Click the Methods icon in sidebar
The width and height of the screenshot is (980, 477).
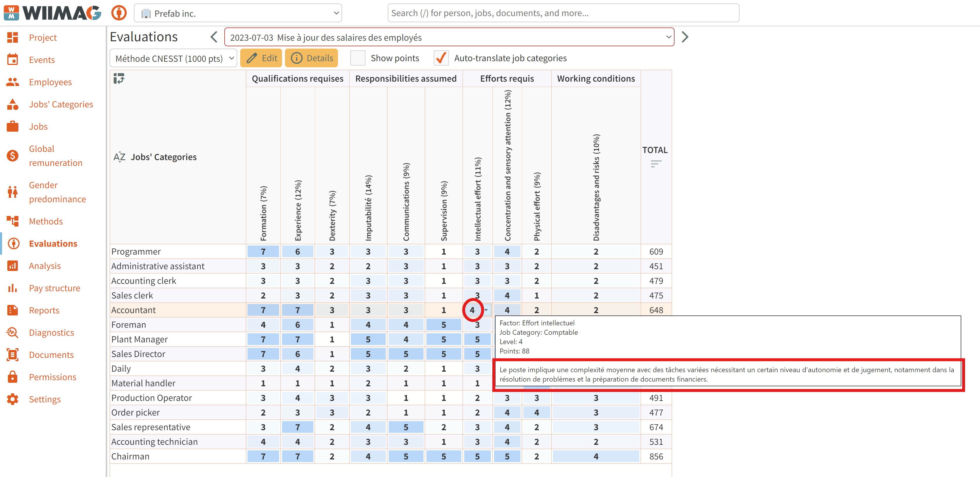[13, 221]
